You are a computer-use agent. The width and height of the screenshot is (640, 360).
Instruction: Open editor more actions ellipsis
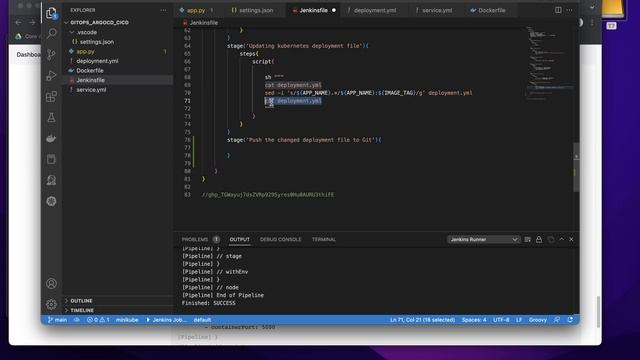click(x=569, y=10)
